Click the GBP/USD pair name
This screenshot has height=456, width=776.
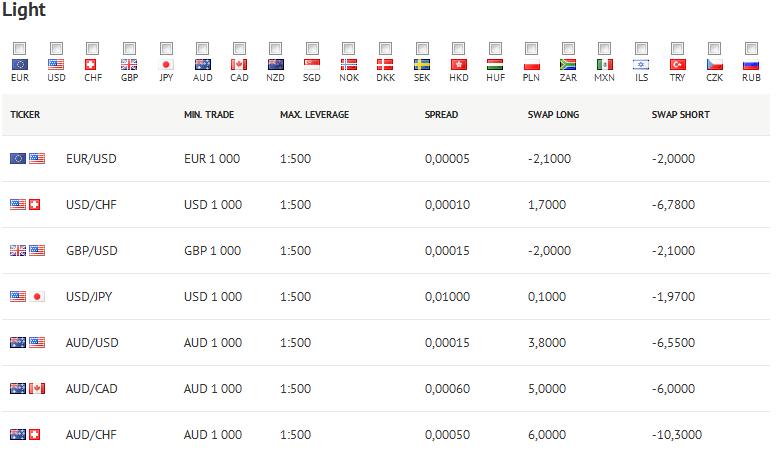click(x=92, y=251)
